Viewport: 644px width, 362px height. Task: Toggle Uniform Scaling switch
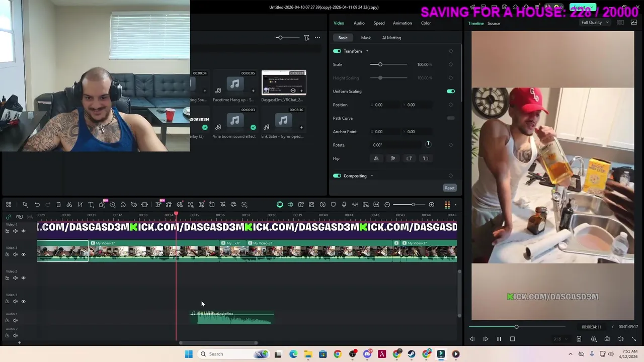tap(451, 92)
